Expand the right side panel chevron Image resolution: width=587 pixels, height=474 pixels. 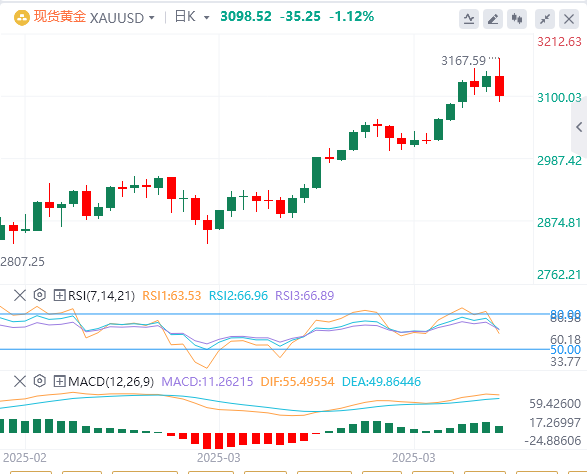(x=579, y=127)
